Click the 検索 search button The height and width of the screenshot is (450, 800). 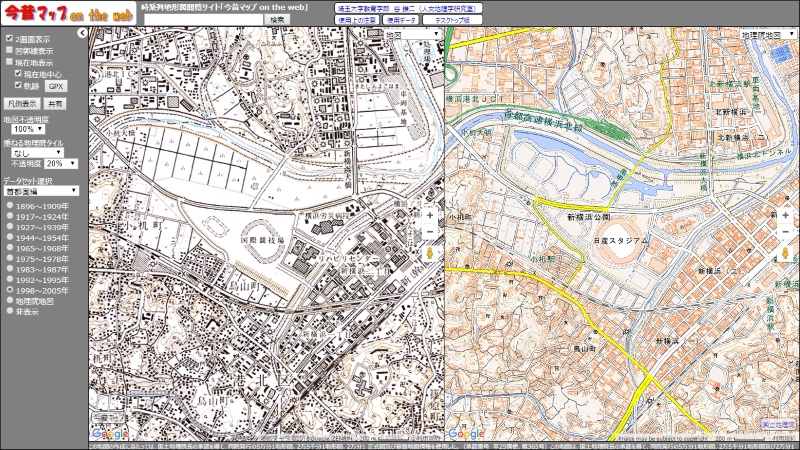tap(277, 19)
